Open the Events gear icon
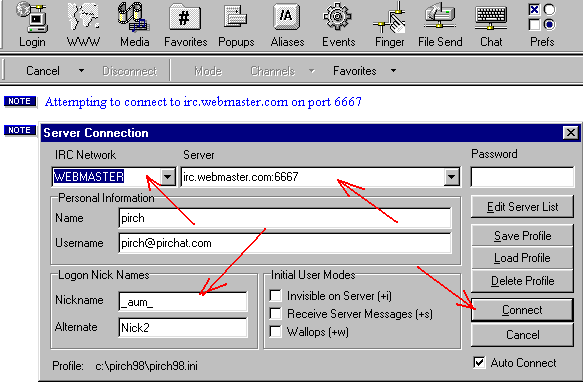This screenshot has height=384, width=583. click(338, 25)
